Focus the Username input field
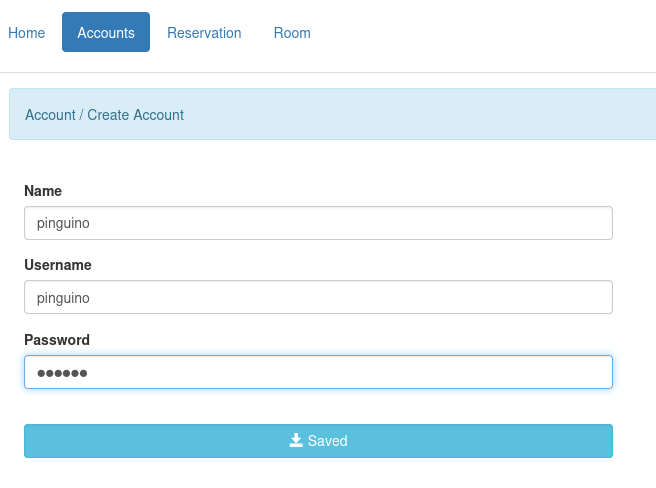 318,297
